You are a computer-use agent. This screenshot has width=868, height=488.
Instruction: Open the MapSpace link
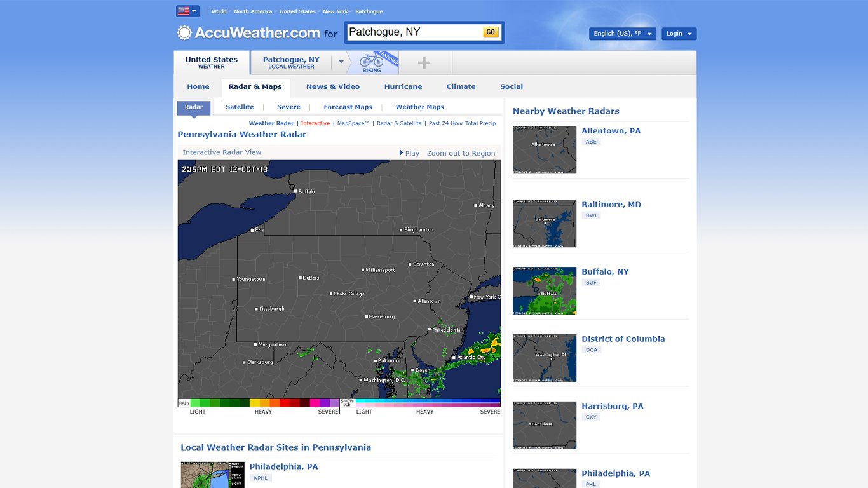coord(353,123)
